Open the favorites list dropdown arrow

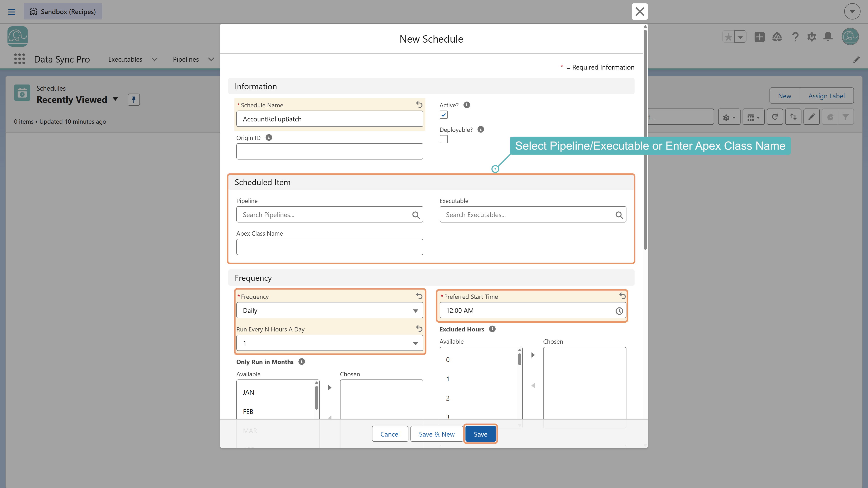(x=740, y=37)
